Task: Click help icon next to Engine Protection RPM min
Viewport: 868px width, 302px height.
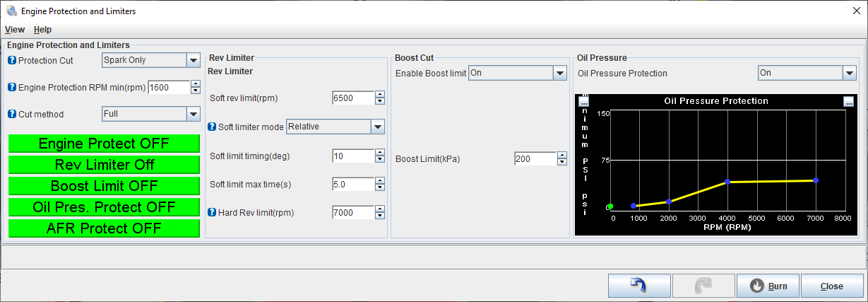Action: (12, 87)
